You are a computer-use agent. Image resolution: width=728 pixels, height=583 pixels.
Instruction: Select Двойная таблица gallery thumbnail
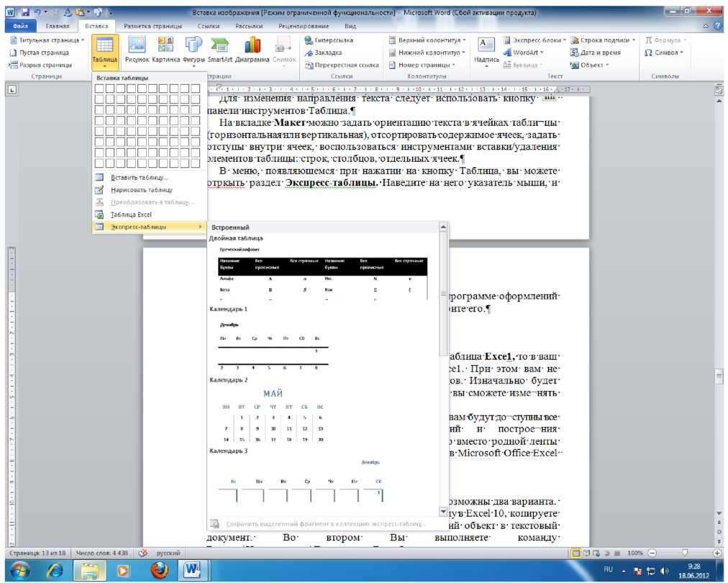(x=323, y=274)
